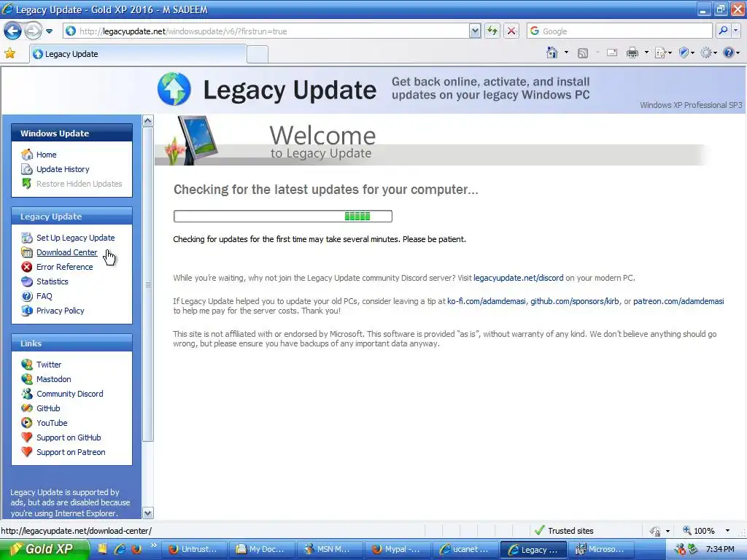Expand the Print options dropdown arrow
The height and width of the screenshot is (560, 747).
tap(646, 52)
